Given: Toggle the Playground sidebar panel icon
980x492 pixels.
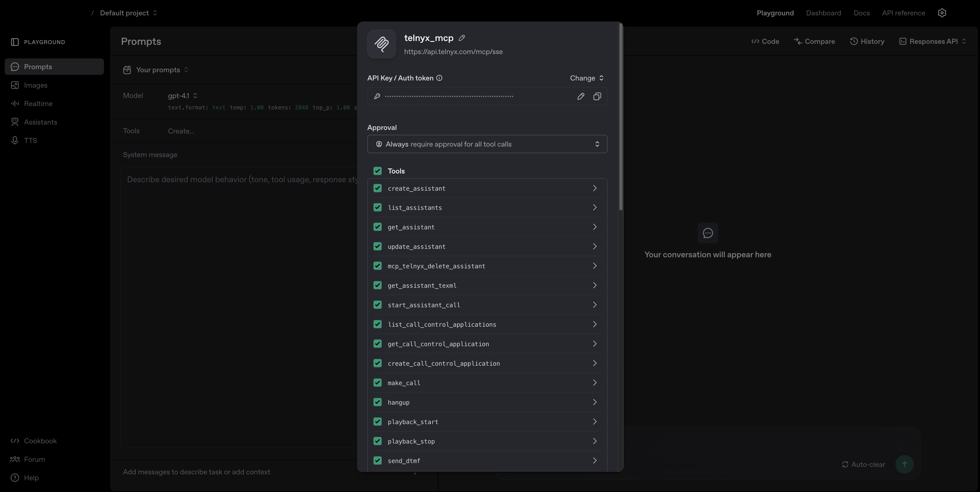Looking at the screenshot, I should click(15, 42).
